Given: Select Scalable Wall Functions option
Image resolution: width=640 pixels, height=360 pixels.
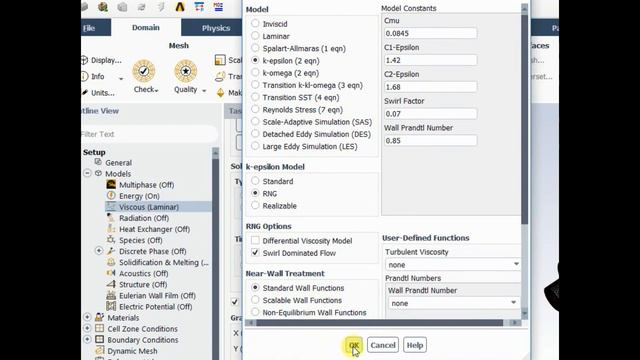Looking at the screenshot, I should click(255, 300).
